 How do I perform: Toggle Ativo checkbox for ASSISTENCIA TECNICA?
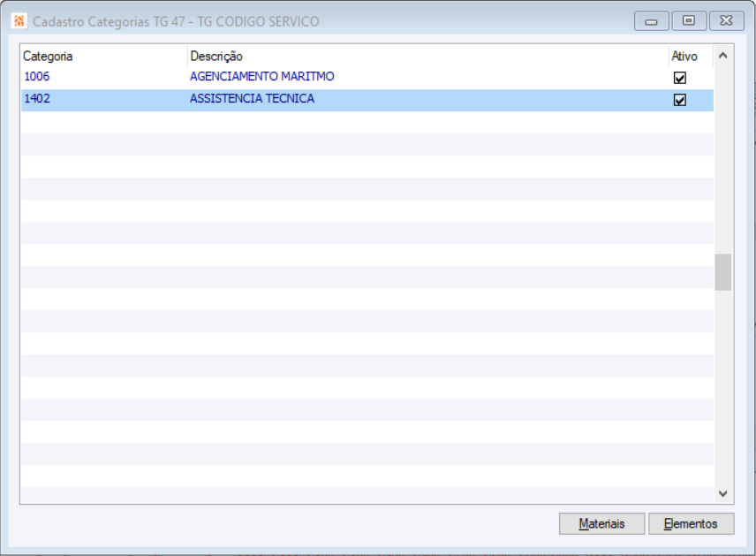680,100
